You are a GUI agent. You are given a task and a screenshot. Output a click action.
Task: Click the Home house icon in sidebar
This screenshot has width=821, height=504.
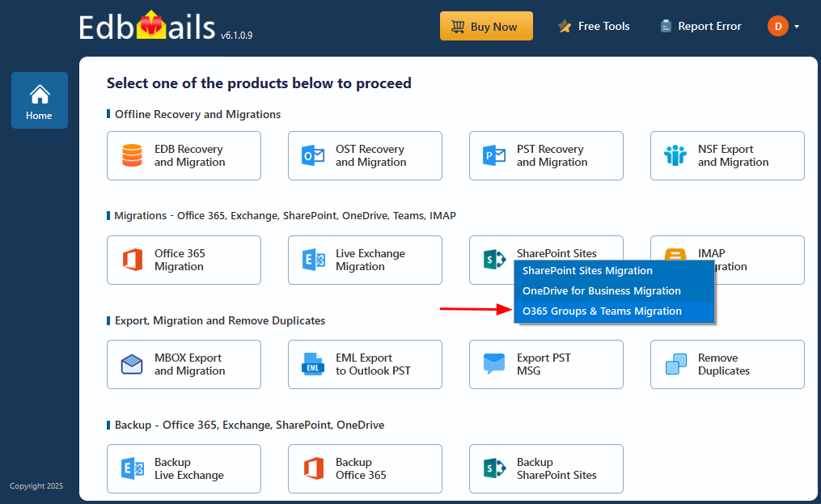pyautogui.click(x=40, y=95)
